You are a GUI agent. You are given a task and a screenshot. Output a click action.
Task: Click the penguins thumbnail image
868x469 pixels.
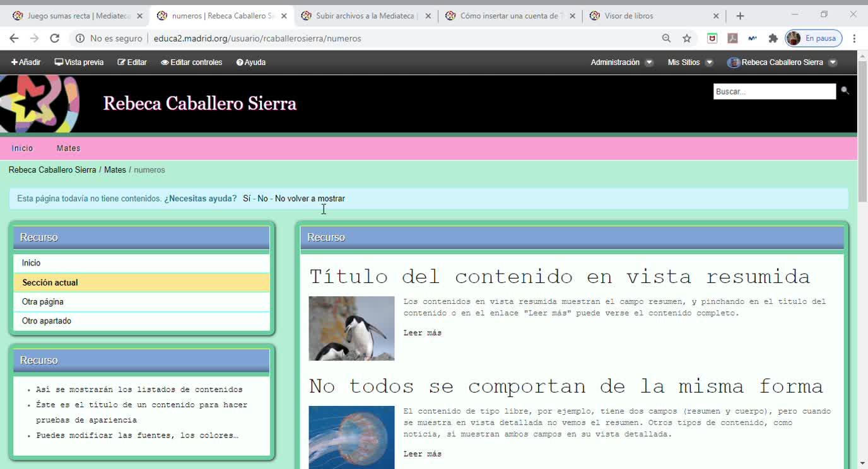coord(351,328)
